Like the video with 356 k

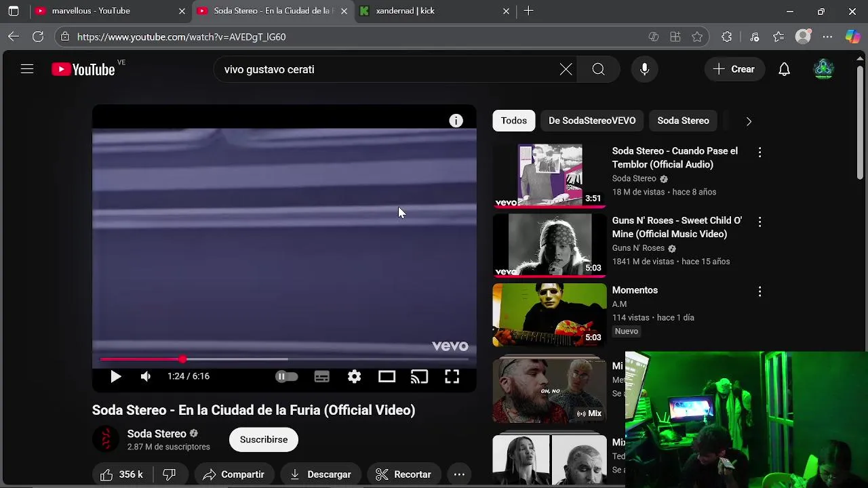pyautogui.click(x=122, y=474)
